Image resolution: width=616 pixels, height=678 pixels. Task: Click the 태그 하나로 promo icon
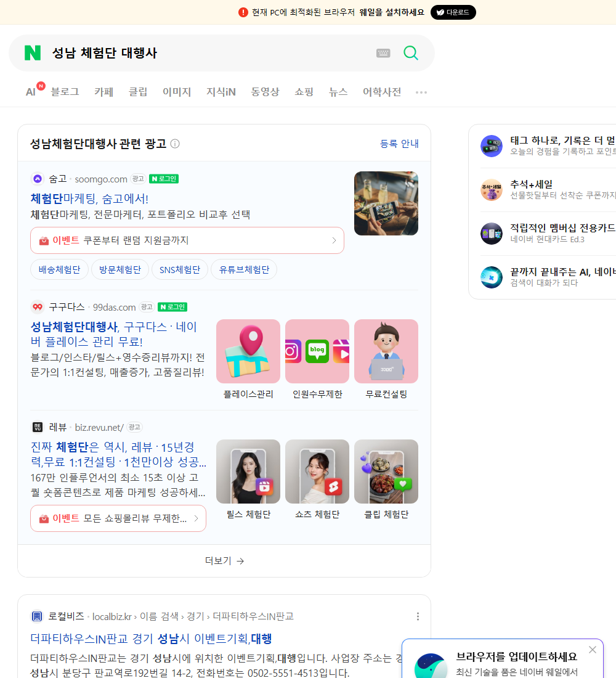pyautogui.click(x=492, y=145)
